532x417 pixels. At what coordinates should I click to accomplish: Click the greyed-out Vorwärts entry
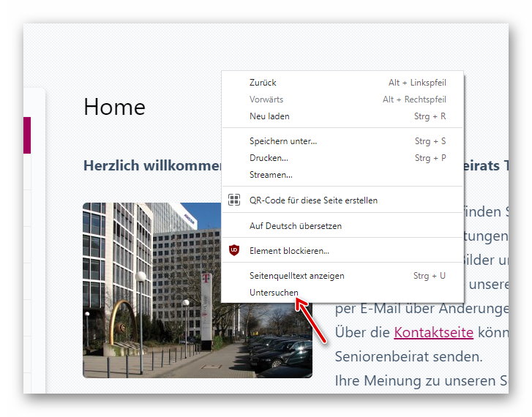(266, 99)
